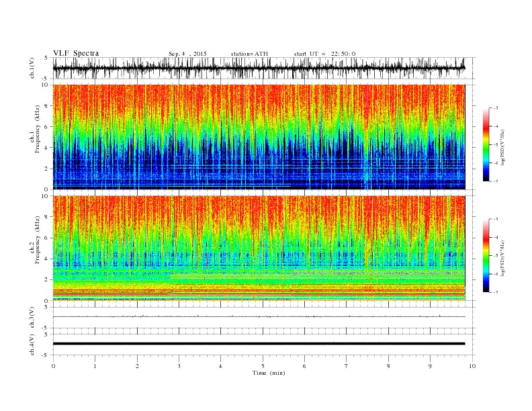The image size is (532, 411).
Task: Click the "-7" tick on ch.2 color bar
Action: click(x=496, y=292)
